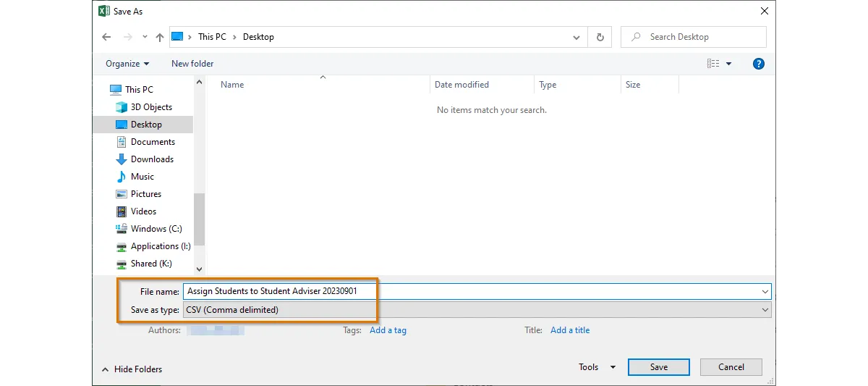Click 'Add a title' link

[x=570, y=330]
